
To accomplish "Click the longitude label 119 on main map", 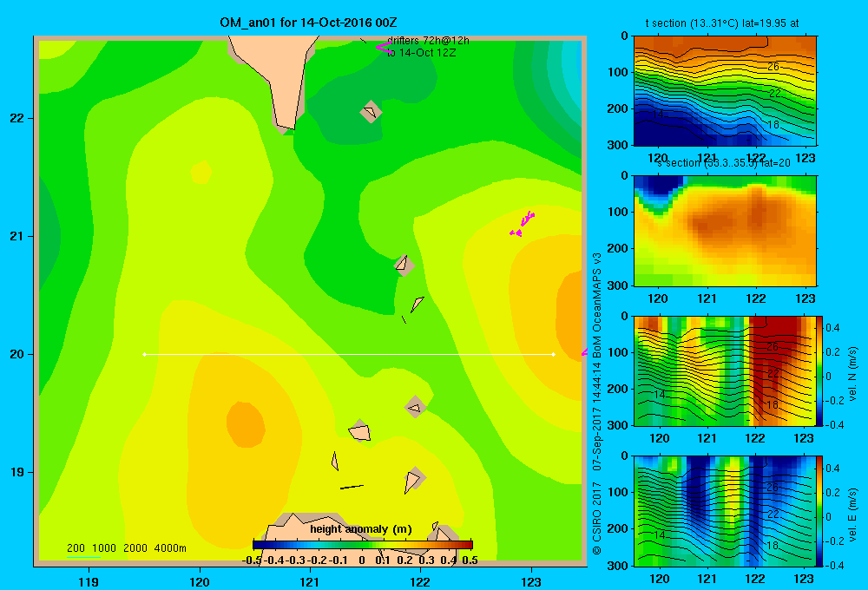I will pyautogui.click(x=89, y=581).
